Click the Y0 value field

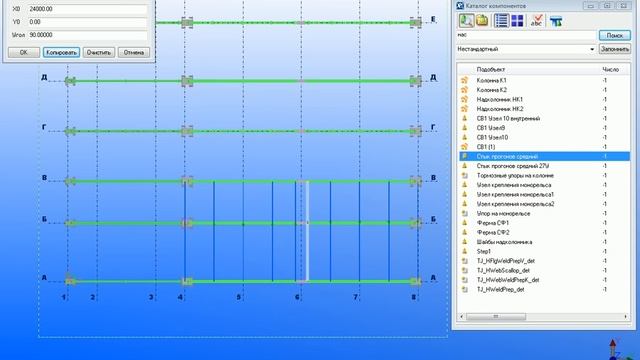pyautogui.click(x=87, y=22)
